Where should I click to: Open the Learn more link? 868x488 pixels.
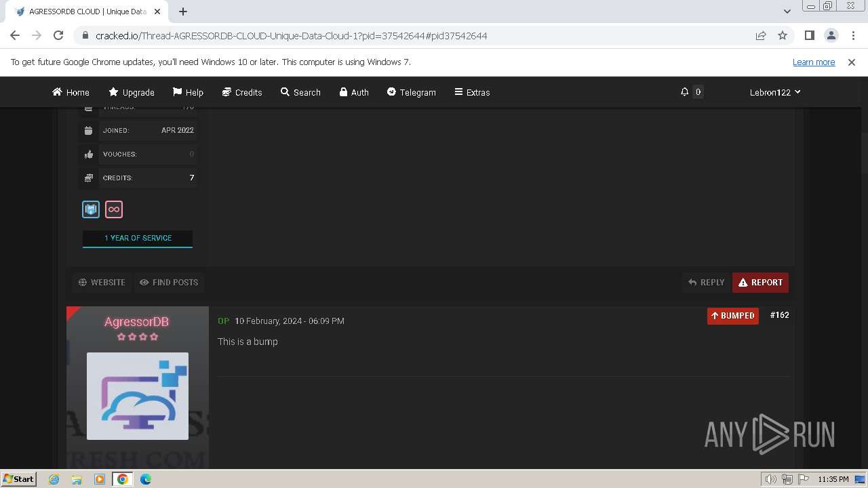click(814, 62)
